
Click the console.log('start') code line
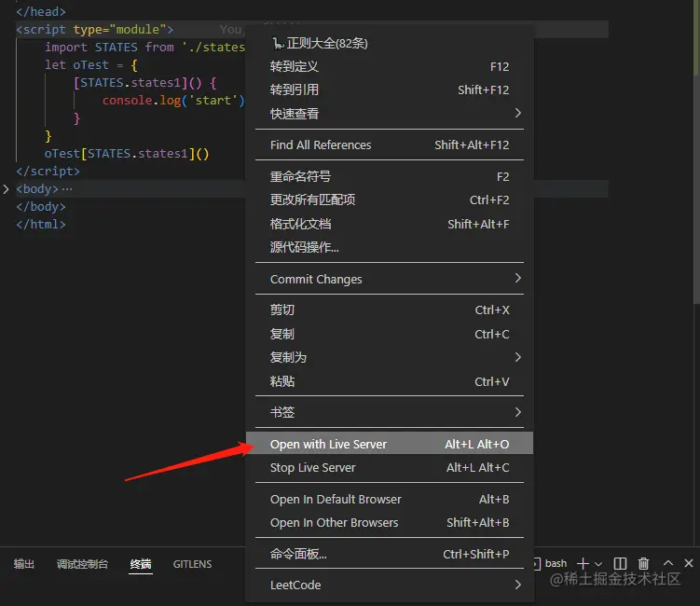pos(173,101)
